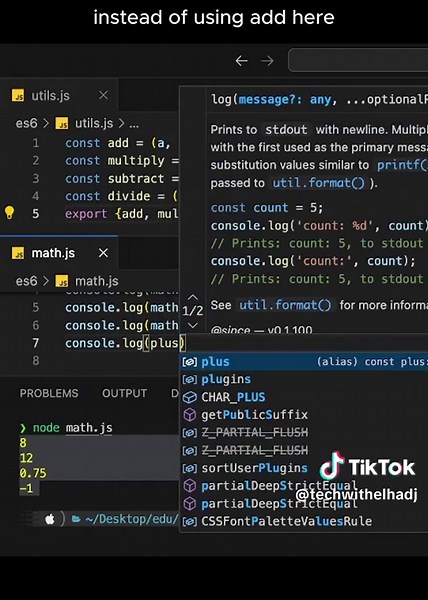
Task: Click the JS file icon on utils.js tab
Action: pyautogui.click(x=18, y=95)
